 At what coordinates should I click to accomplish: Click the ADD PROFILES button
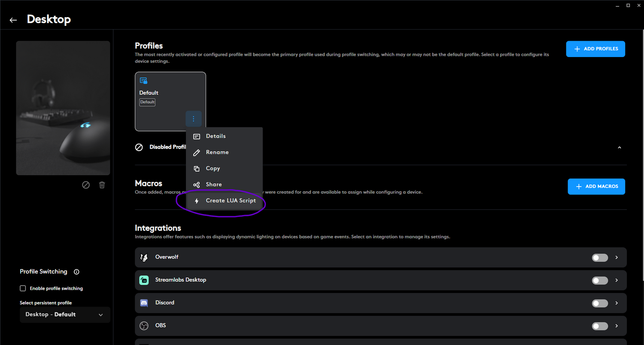pyautogui.click(x=595, y=49)
